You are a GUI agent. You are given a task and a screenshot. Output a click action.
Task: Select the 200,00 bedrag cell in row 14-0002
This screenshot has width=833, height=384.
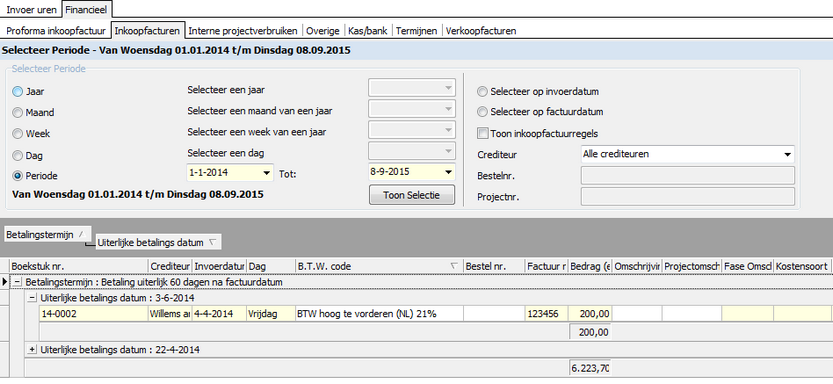[590, 314]
